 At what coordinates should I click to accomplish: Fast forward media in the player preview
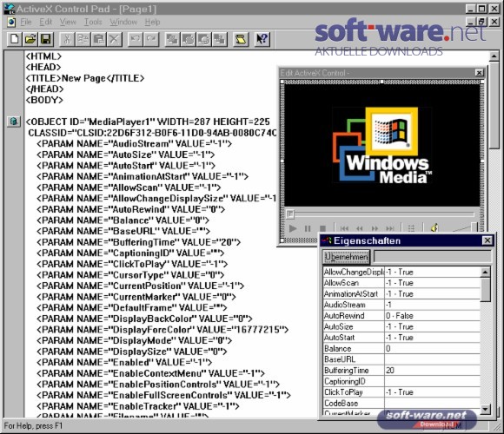click(x=375, y=228)
